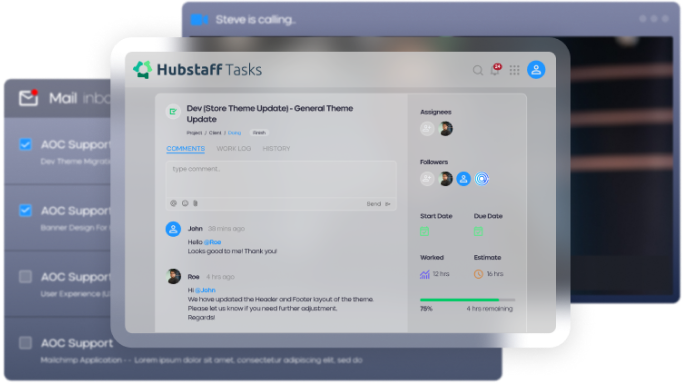The height and width of the screenshot is (384, 684).
Task: Click the @Roe mention link
Action: click(x=212, y=242)
